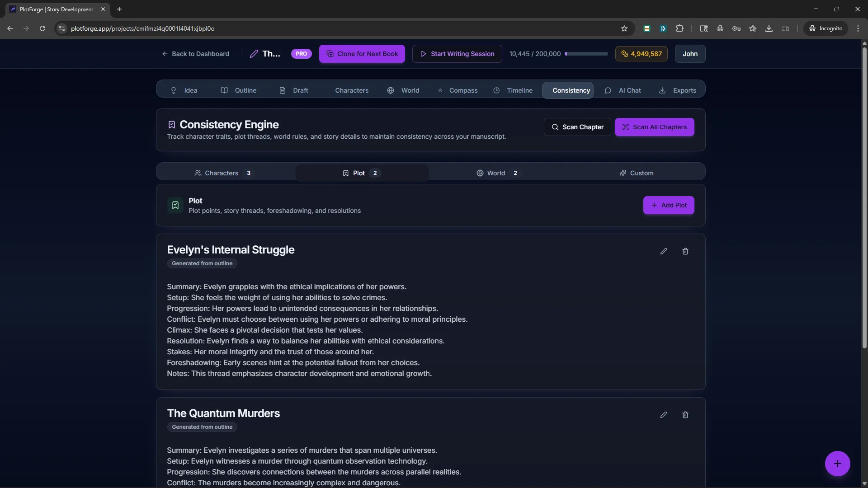Click The Quantum Murders title

pos(223,413)
